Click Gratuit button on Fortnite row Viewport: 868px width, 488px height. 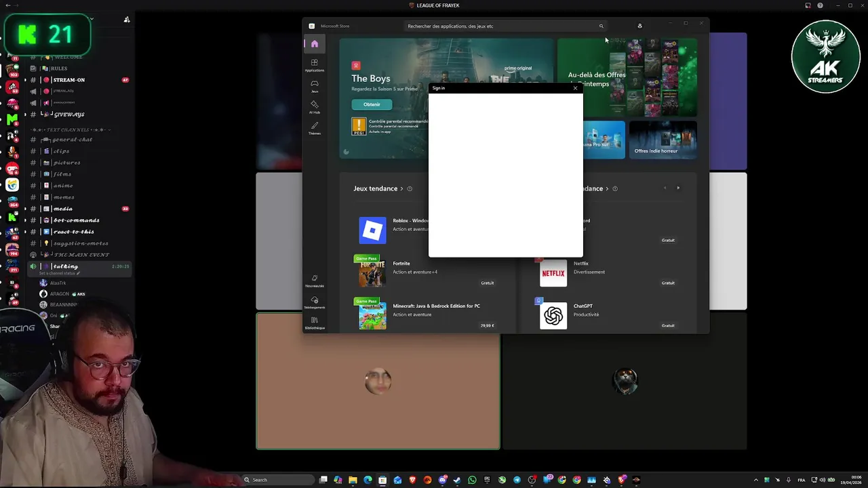pos(487,283)
